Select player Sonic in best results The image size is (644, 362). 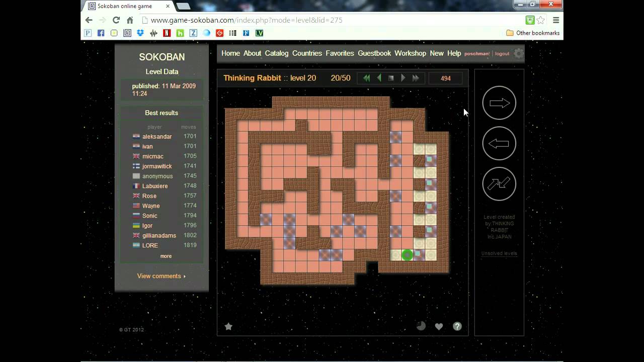(x=149, y=216)
